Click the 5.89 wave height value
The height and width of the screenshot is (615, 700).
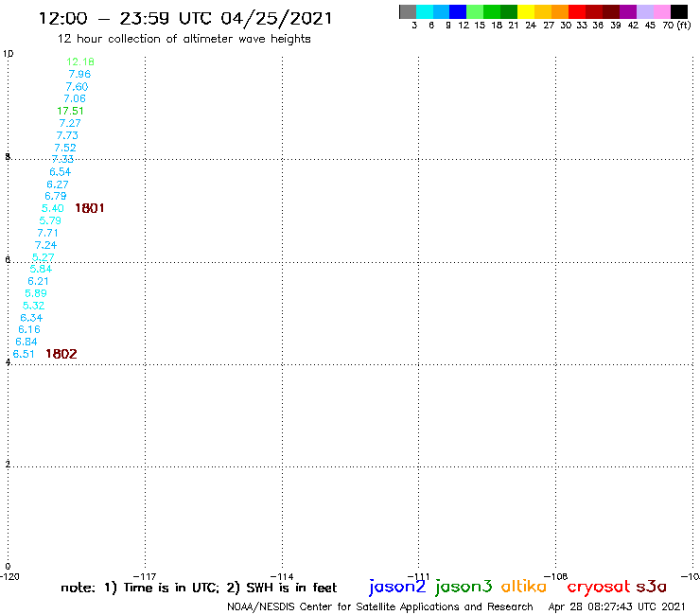36,293
